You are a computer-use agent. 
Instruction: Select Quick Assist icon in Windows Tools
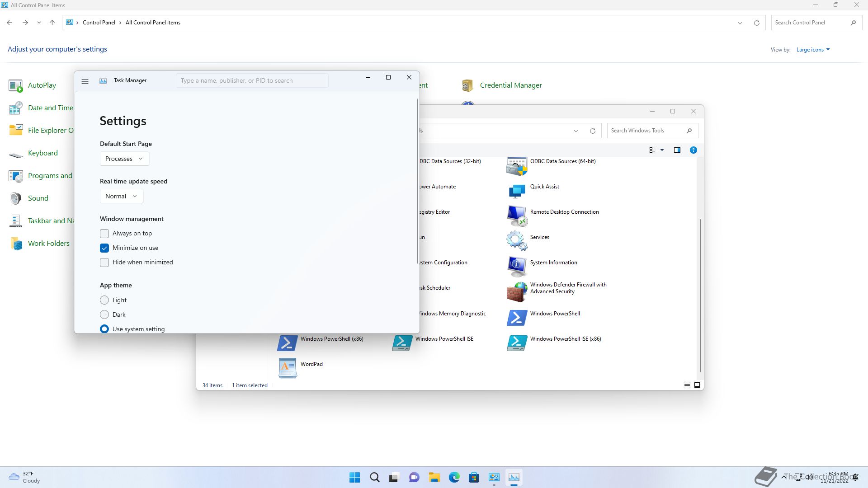click(517, 192)
